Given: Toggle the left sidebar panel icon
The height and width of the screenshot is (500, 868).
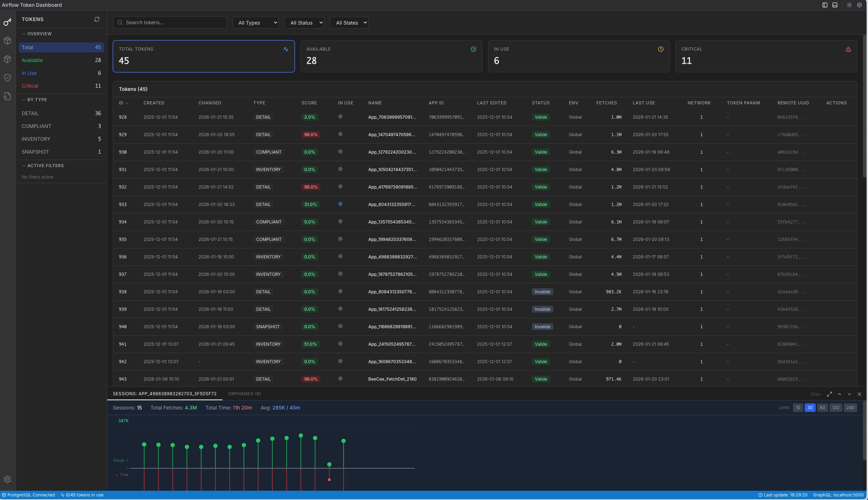Looking at the screenshot, I should click(825, 5).
